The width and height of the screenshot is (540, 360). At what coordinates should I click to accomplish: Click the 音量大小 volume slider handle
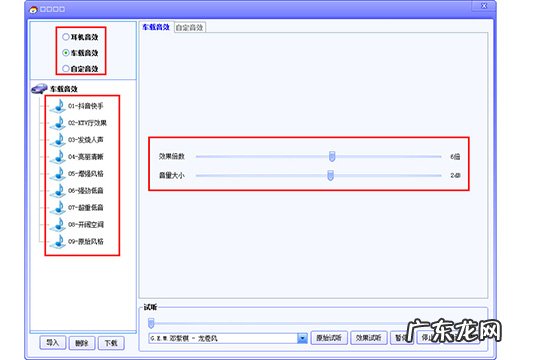click(330, 175)
